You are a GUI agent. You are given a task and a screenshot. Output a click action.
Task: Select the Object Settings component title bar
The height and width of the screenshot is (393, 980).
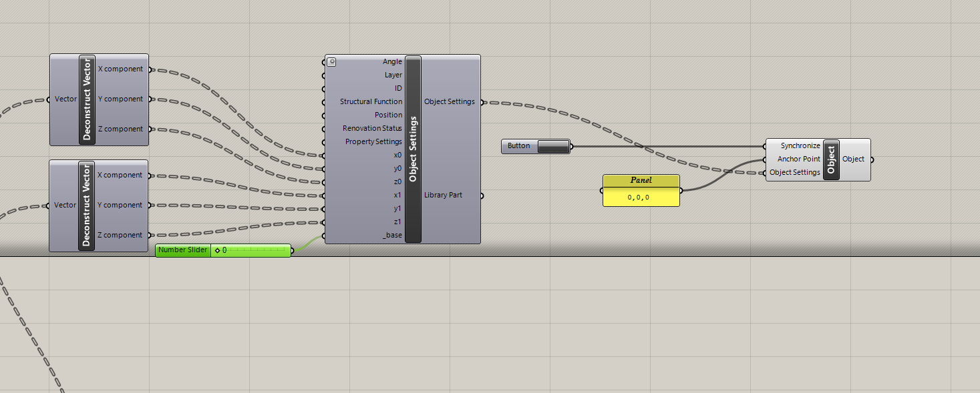pyautogui.click(x=413, y=149)
